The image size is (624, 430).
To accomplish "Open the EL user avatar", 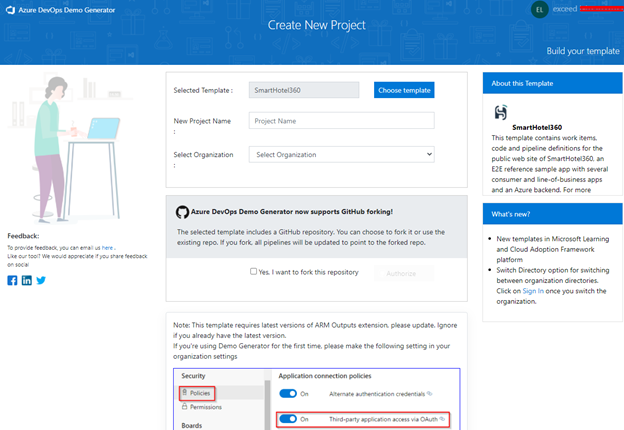I will [540, 10].
